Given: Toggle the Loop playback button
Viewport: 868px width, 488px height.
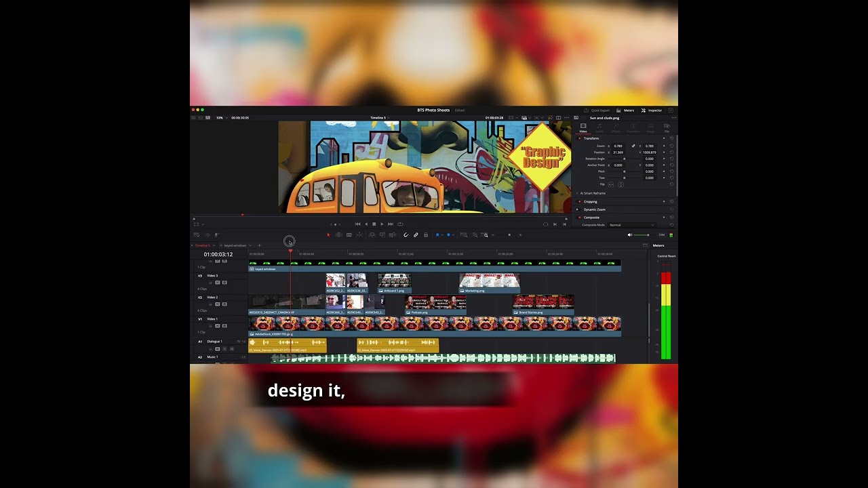Looking at the screenshot, I should pyautogui.click(x=400, y=224).
